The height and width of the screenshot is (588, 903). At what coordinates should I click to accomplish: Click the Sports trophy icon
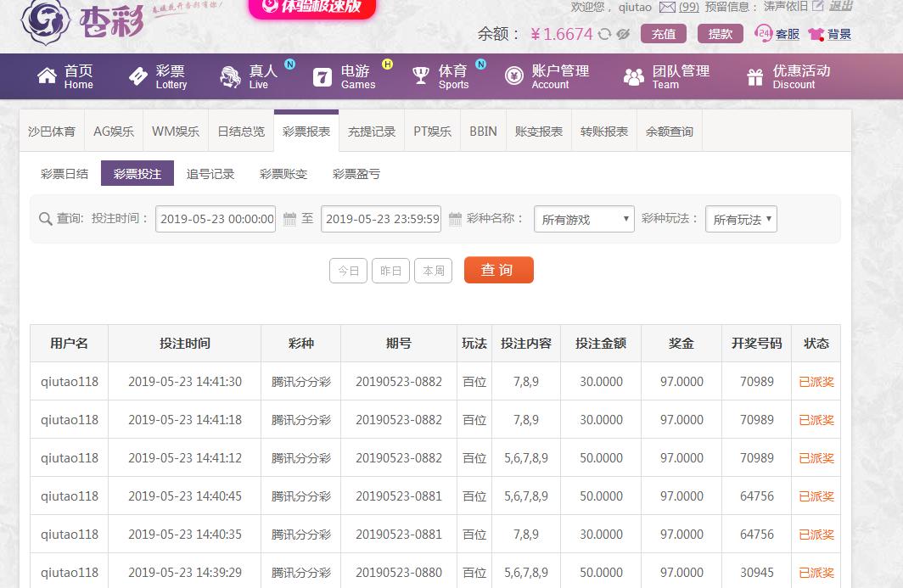tap(421, 76)
